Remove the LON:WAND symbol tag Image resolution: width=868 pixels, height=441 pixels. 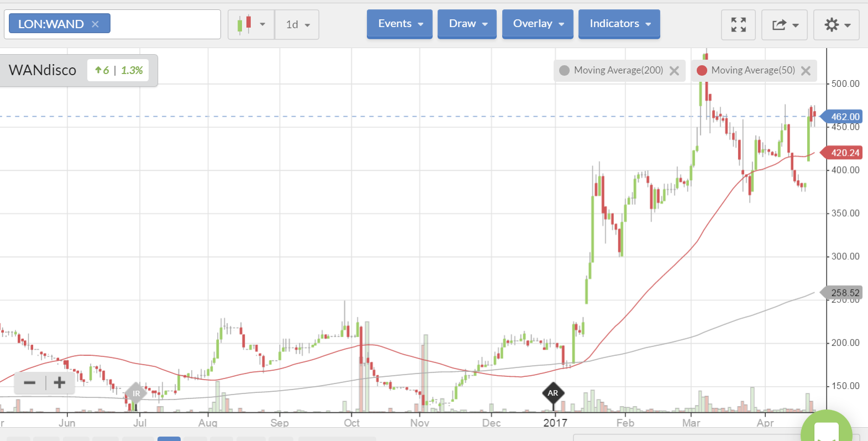(x=95, y=24)
